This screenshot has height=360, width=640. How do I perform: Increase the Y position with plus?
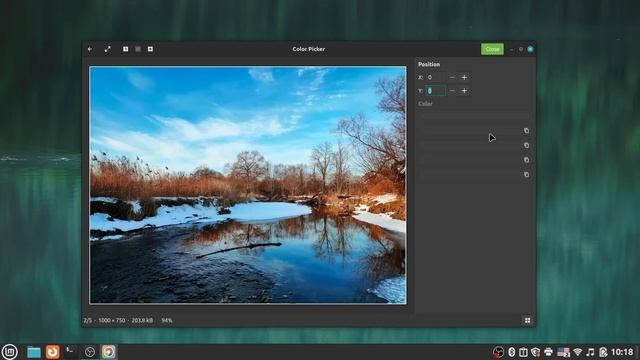pos(464,91)
